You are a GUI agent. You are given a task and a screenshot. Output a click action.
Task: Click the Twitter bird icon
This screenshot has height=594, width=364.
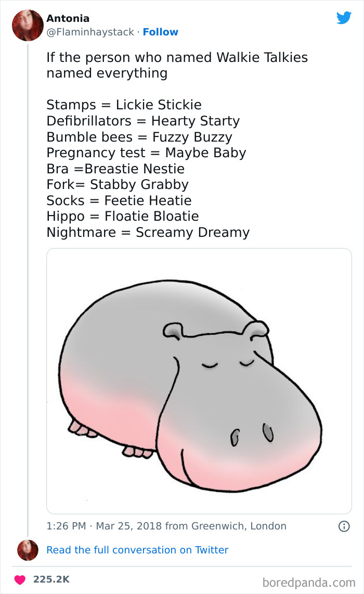pos(344,18)
